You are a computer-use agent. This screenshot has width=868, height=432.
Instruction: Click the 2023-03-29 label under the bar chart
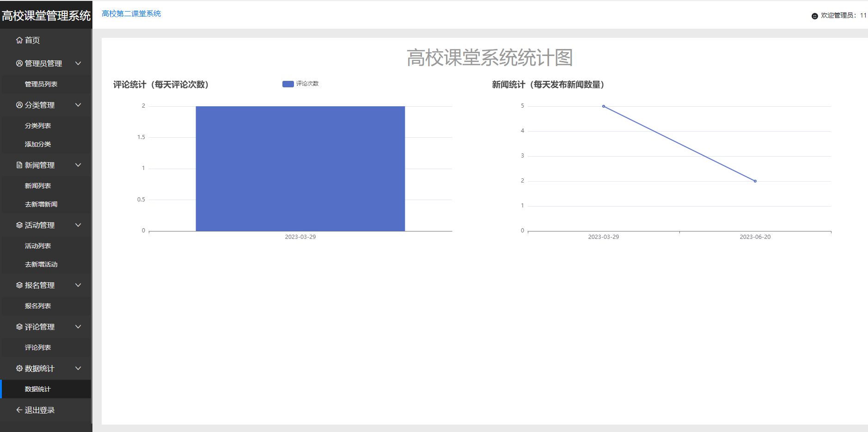tap(300, 237)
